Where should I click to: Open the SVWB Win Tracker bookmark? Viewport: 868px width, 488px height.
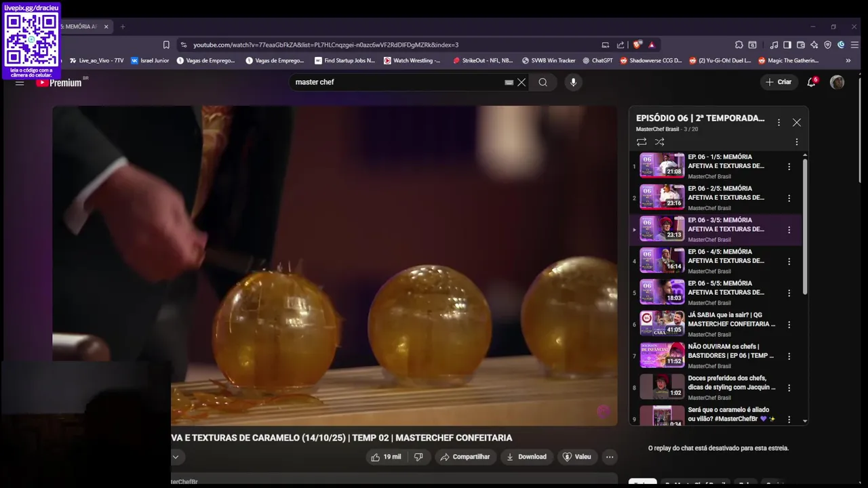549,60
